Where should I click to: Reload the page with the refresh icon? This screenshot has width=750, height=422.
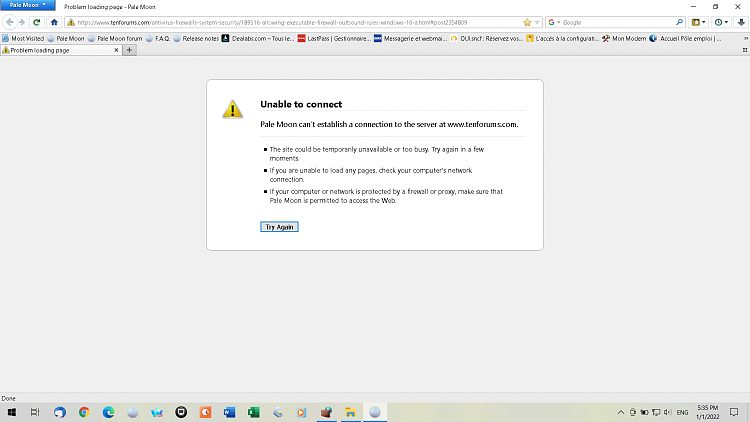tap(36, 22)
